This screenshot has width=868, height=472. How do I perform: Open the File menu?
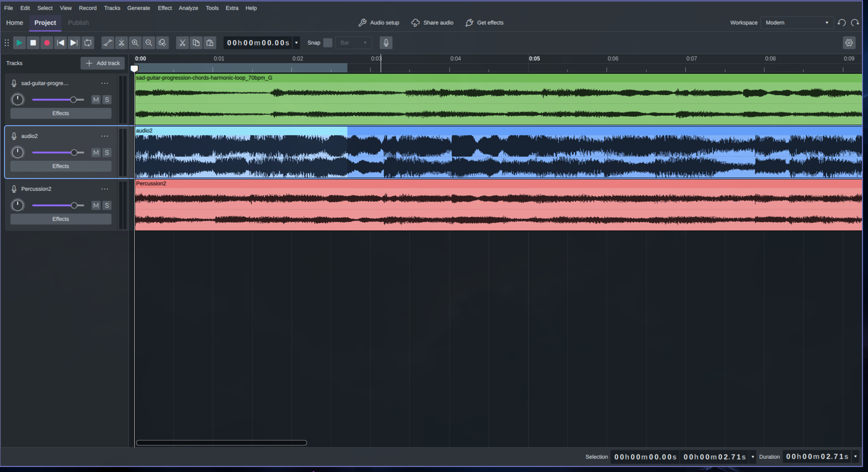pyautogui.click(x=8, y=8)
